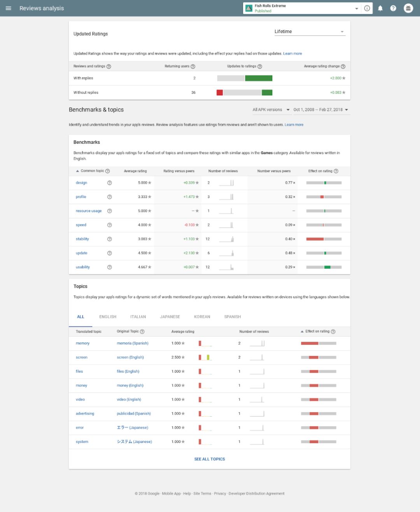Open help icon for profile topic
This screenshot has width=420, height=512.
point(110,197)
